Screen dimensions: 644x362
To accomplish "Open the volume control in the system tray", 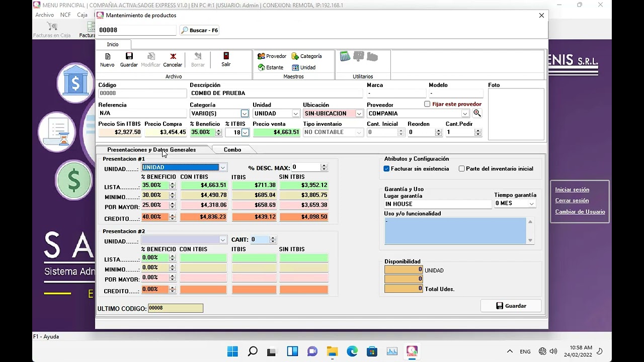I will (x=553, y=351).
